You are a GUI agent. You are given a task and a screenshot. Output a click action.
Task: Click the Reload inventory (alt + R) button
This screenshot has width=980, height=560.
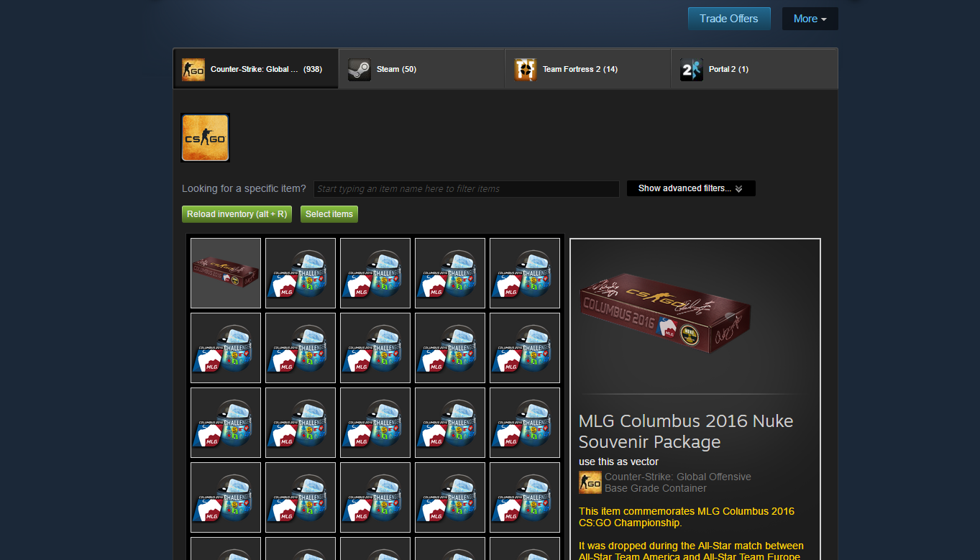[237, 214]
